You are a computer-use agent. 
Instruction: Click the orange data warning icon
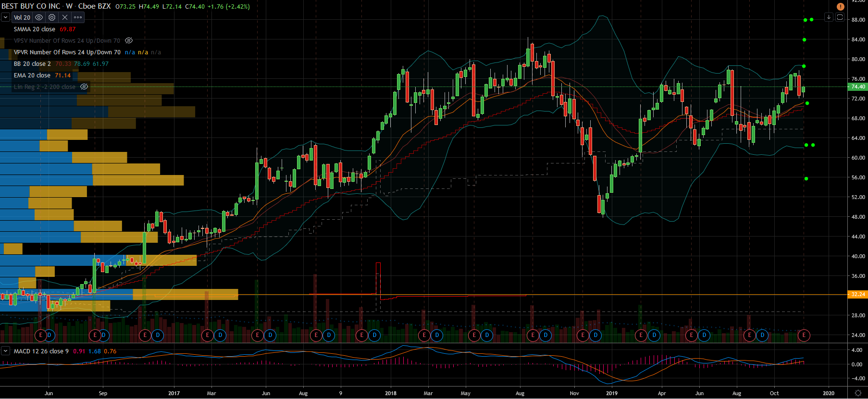840,7
